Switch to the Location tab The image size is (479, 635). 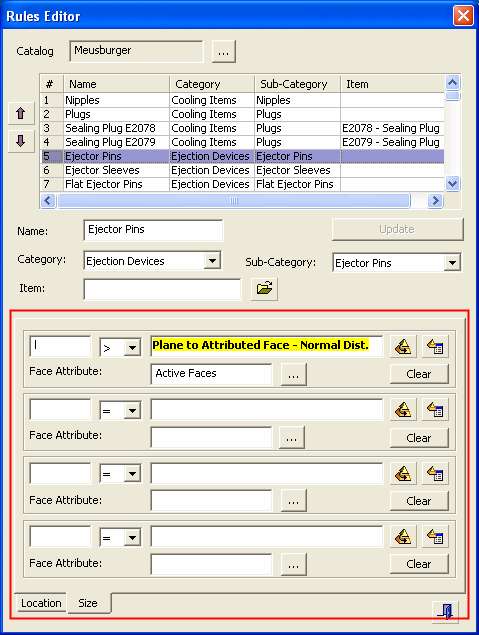point(41,603)
